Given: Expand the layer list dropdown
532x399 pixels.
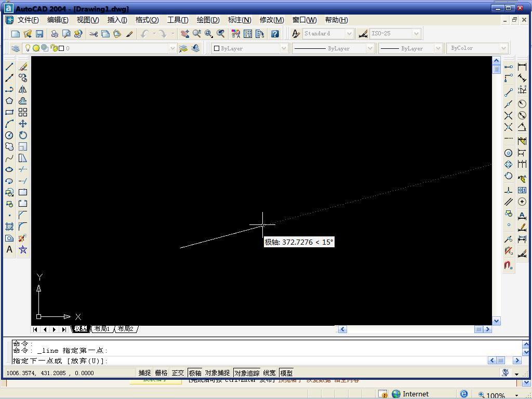Looking at the screenshot, I should click(172, 48).
